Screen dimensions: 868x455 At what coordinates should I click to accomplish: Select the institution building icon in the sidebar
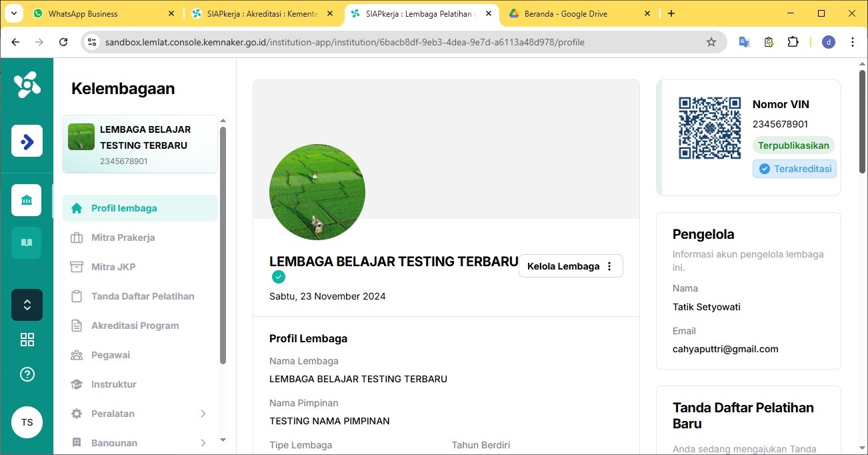(27, 199)
